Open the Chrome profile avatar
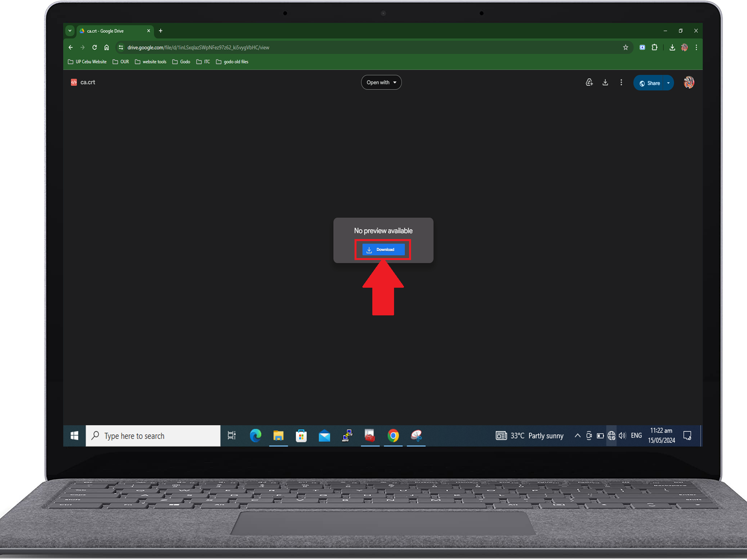Image resolution: width=747 pixels, height=560 pixels. 685,47
